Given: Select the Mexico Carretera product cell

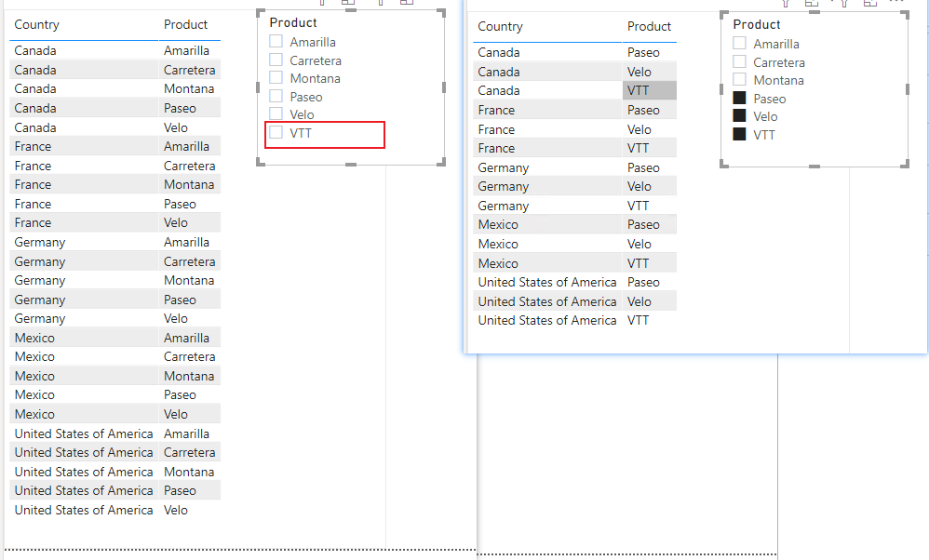Looking at the screenshot, I should tap(190, 357).
